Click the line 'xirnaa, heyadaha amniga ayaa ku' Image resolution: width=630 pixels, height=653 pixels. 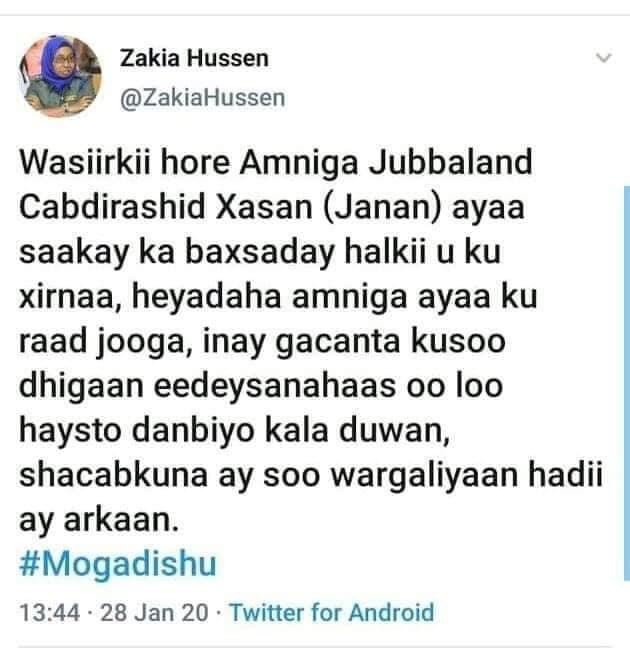[278, 297]
